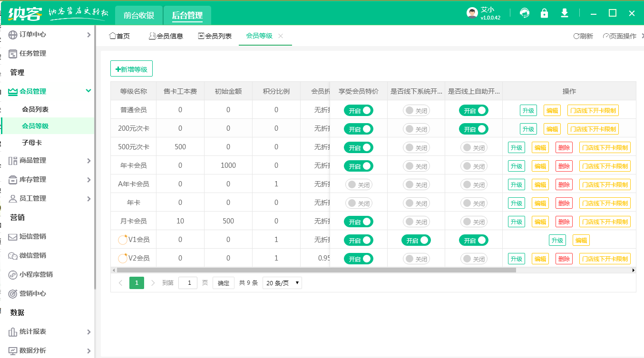The image size is (644, 358).
Task: Disable 享受会员特价 for 普通会员
Action: pos(359,110)
